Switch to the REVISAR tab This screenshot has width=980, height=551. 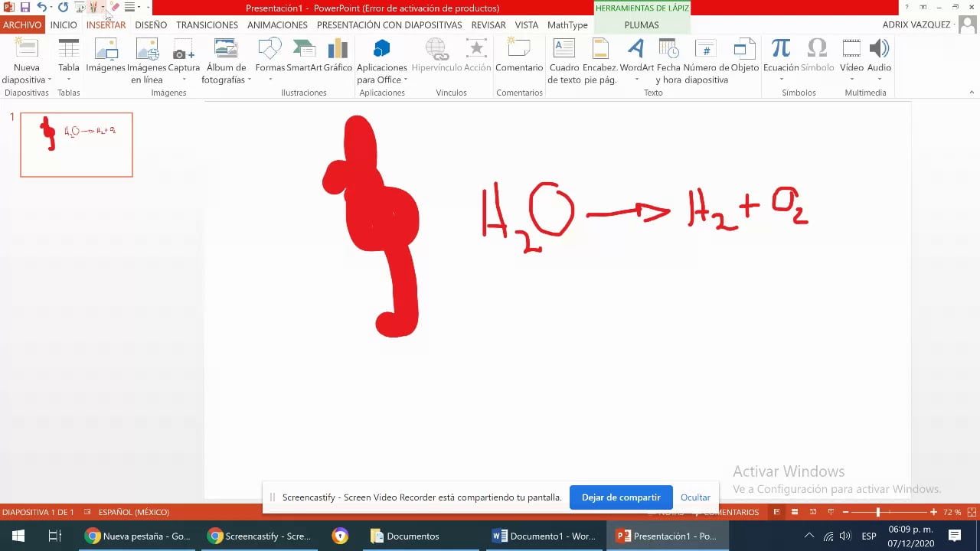(488, 24)
